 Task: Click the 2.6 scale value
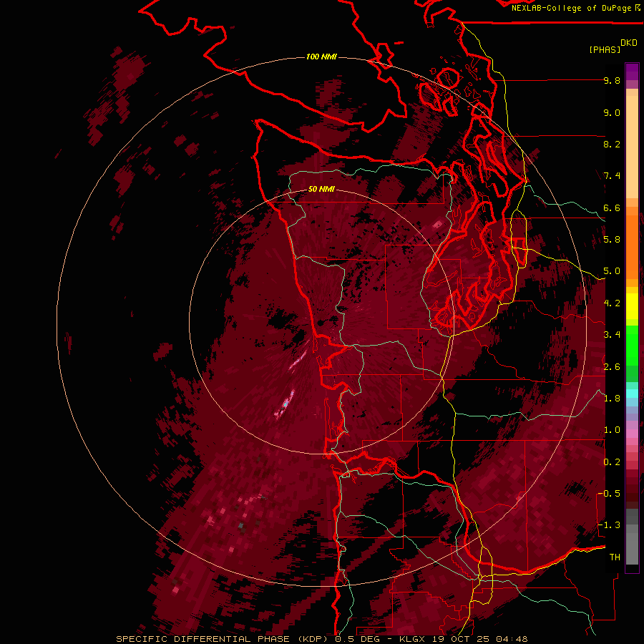(612, 367)
